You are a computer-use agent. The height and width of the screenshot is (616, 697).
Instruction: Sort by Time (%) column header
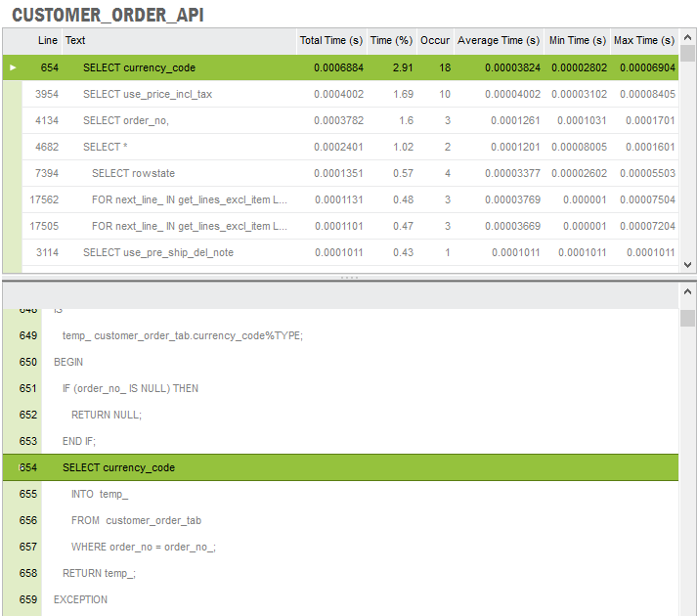[x=391, y=41]
